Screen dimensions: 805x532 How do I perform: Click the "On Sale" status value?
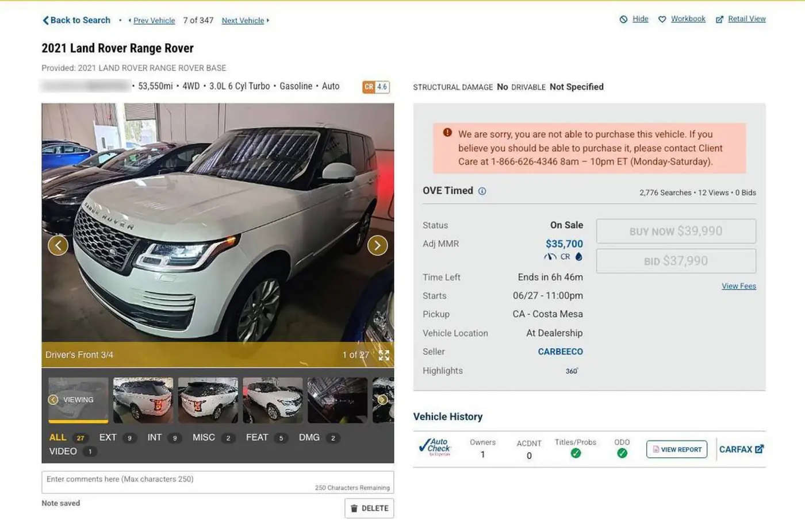coord(566,225)
